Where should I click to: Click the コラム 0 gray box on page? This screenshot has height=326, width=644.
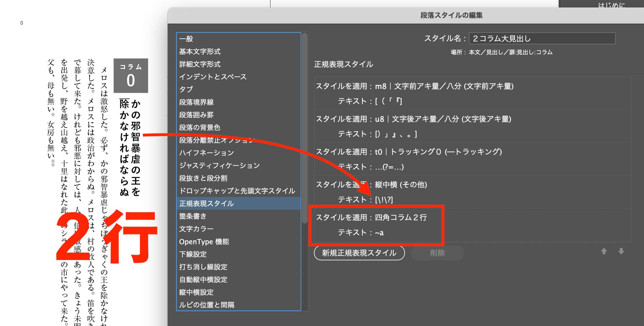click(131, 76)
